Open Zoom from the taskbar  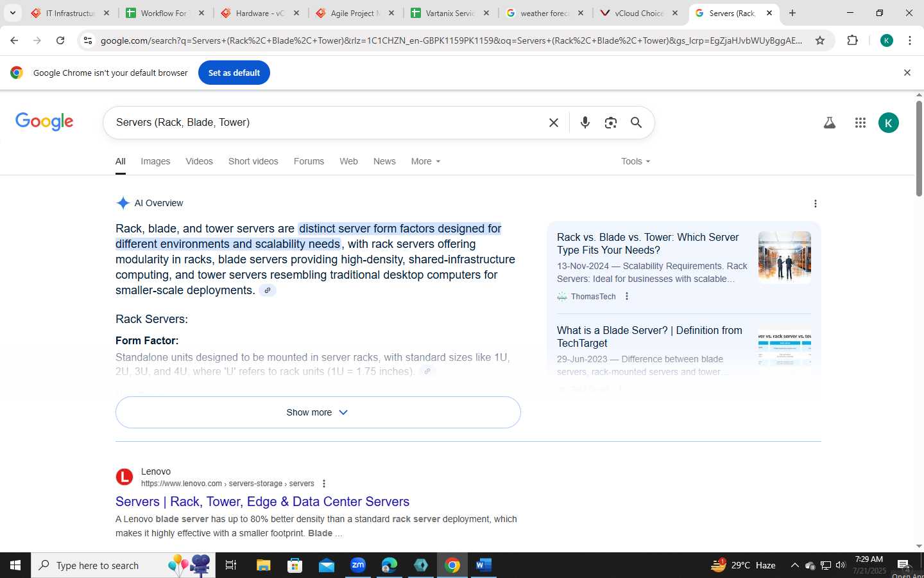pos(358,565)
